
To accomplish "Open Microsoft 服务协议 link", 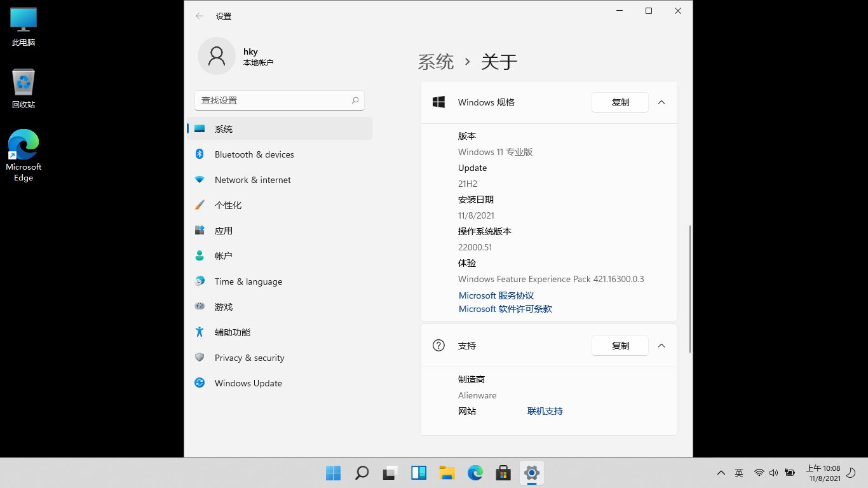I will click(x=496, y=295).
